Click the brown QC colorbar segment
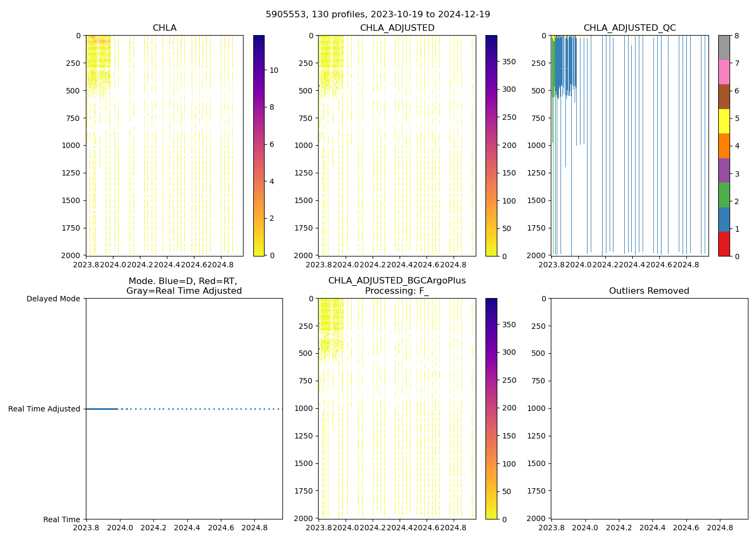756x540 pixels. 724,97
